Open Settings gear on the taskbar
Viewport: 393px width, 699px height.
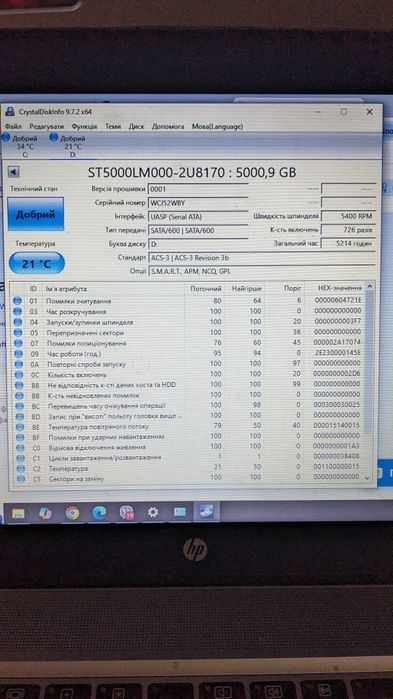[x=153, y=512]
